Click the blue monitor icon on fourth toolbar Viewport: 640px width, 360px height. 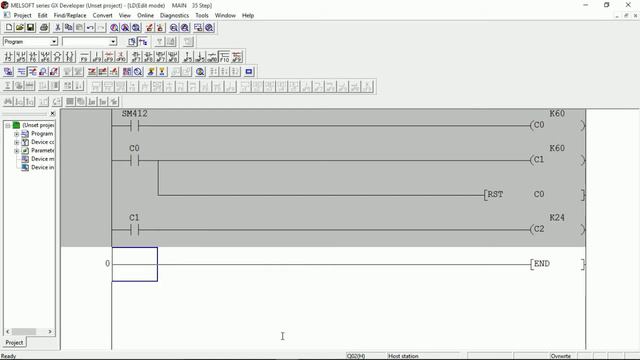point(249,72)
